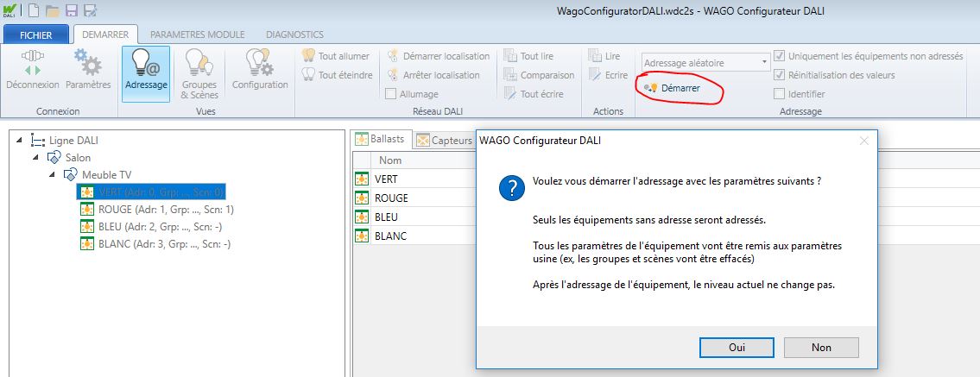Toggle Réinitialisation des valeurs checkbox
The width and height of the screenshot is (980, 377).
(x=779, y=75)
